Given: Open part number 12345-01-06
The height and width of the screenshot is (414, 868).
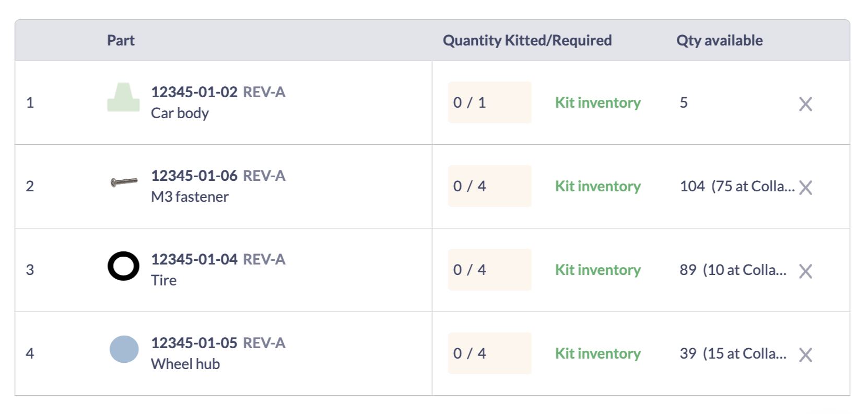Looking at the screenshot, I should [194, 176].
